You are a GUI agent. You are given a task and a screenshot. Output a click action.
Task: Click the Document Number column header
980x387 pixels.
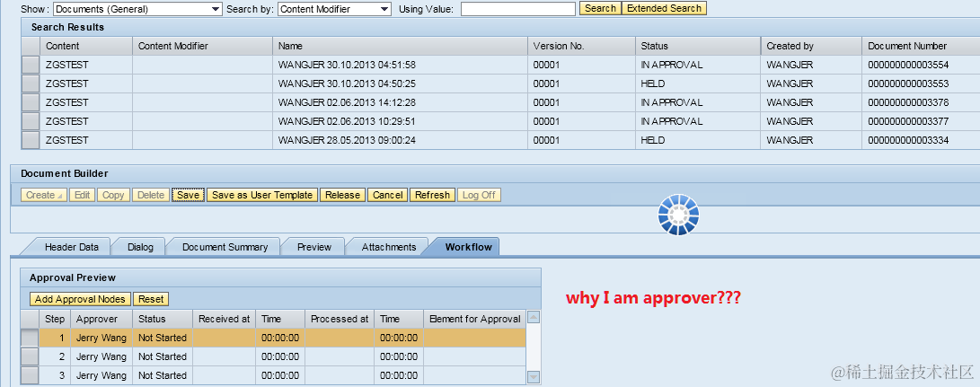tap(921, 46)
